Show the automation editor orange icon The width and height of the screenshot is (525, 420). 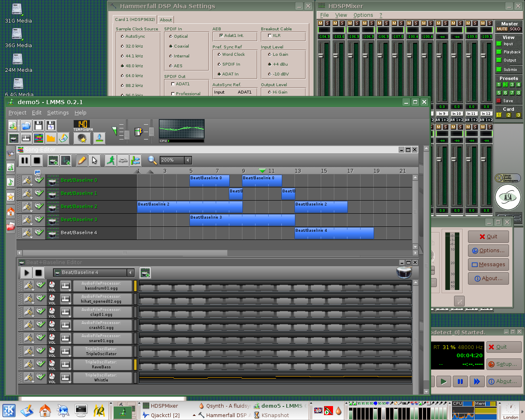pyautogui.click(x=50, y=138)
